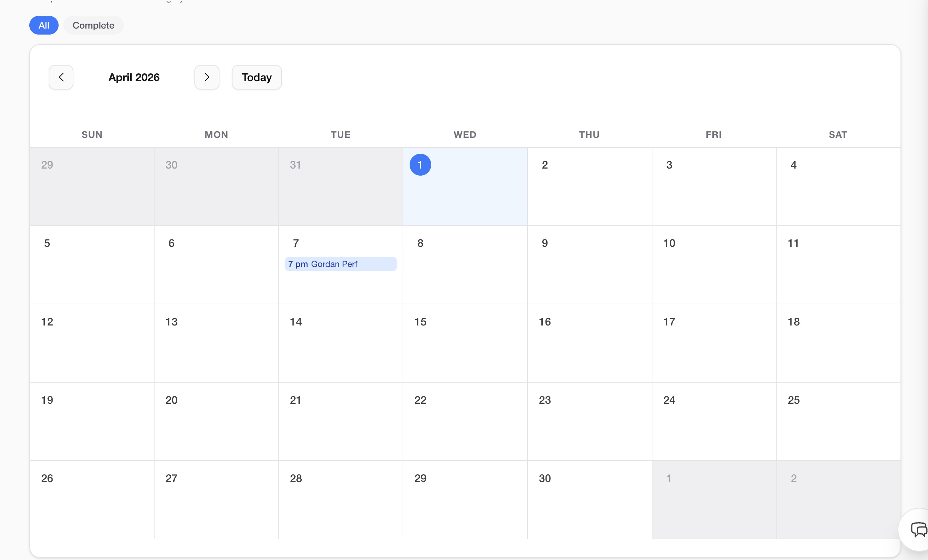
Task: Select the highlighted date 1 circle
Action: click(420, 165)
